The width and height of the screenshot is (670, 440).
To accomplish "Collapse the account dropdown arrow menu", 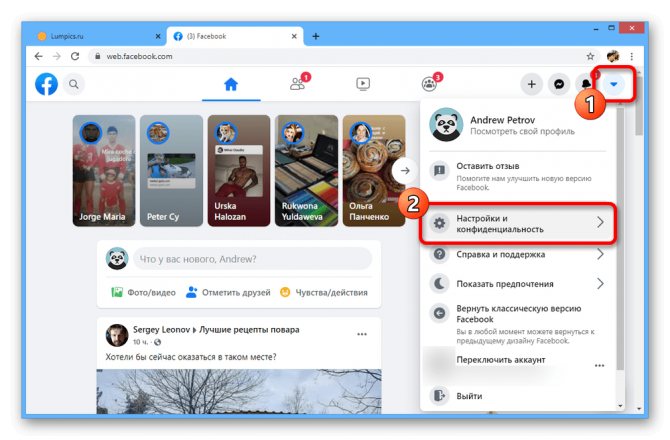I will [x=614, y=84].
